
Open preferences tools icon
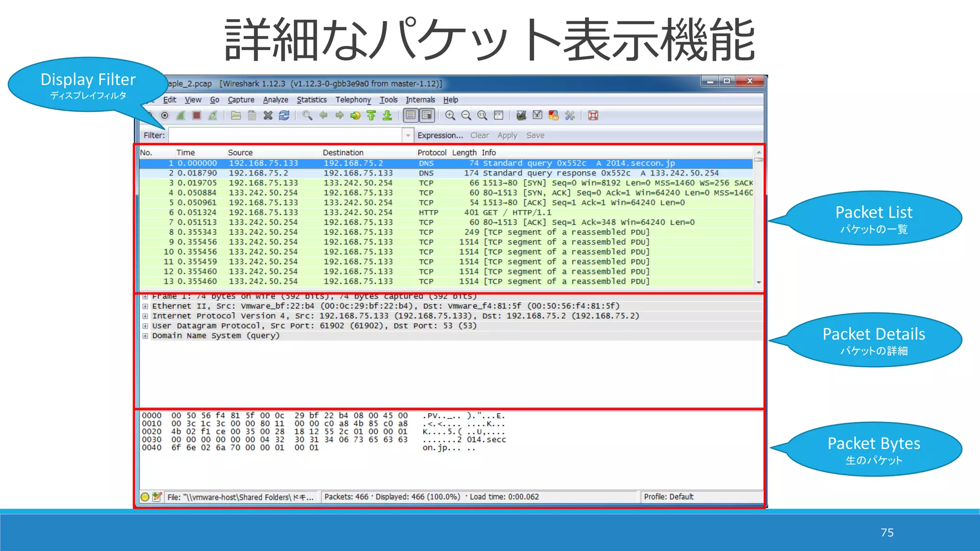point(569,115)
